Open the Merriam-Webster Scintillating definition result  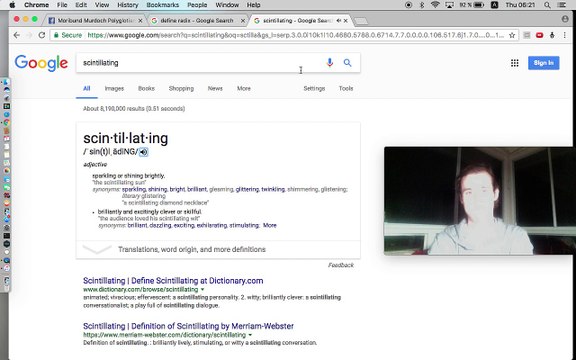(188, 326)
